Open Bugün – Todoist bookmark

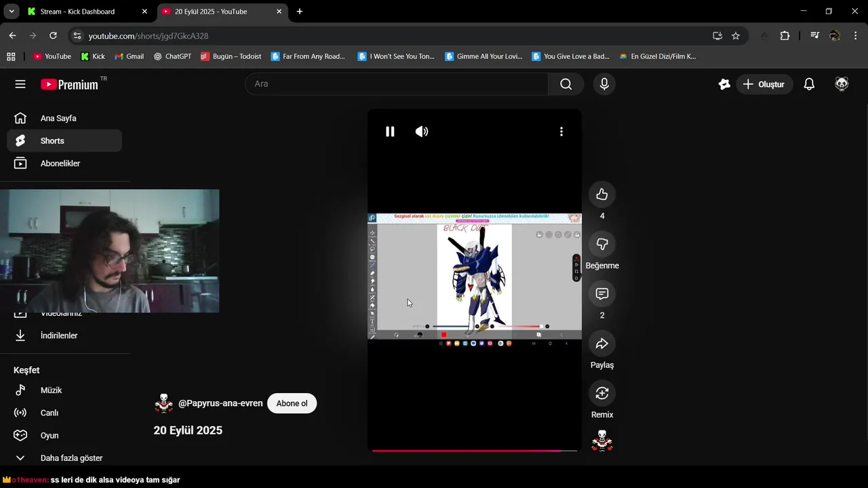(231, 56)
